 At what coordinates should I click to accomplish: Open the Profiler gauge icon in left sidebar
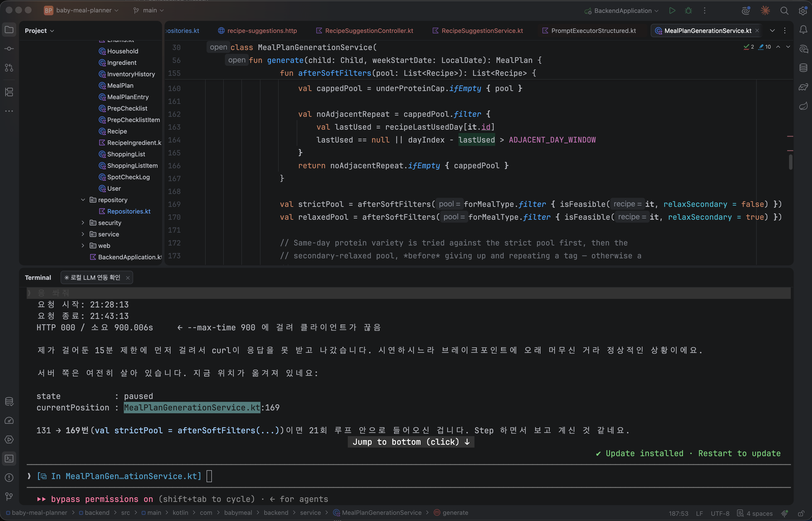tap(9, 420)
